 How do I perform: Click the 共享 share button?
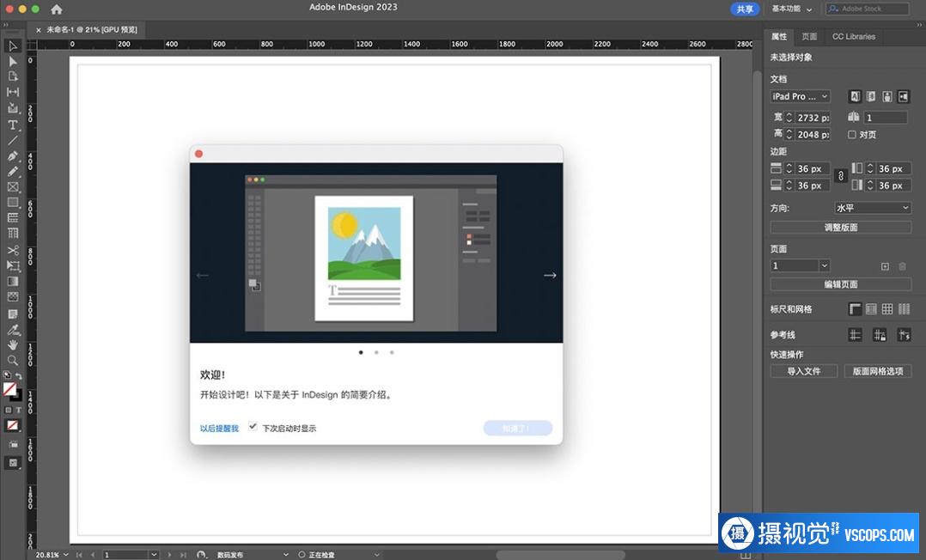[x=745, y=9]
